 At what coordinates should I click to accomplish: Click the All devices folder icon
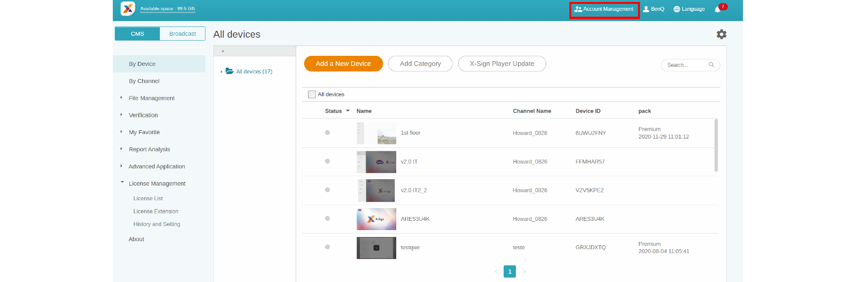tap(230, 71)
